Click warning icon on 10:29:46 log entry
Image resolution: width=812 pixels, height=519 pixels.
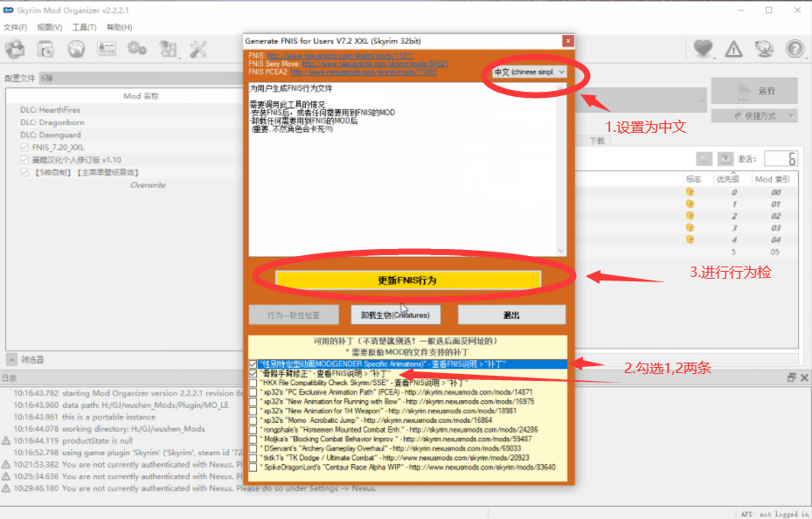point(6,488)
